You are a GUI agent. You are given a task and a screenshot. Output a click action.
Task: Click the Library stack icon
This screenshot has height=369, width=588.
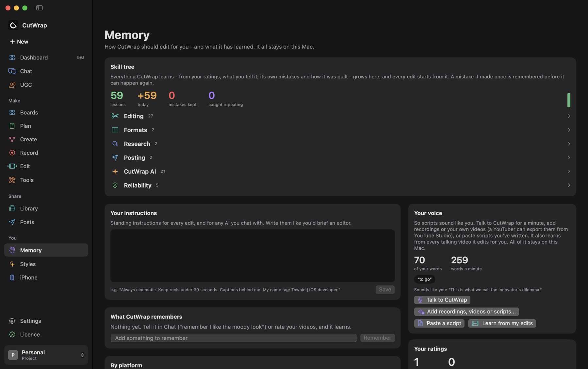pos(12,208)
